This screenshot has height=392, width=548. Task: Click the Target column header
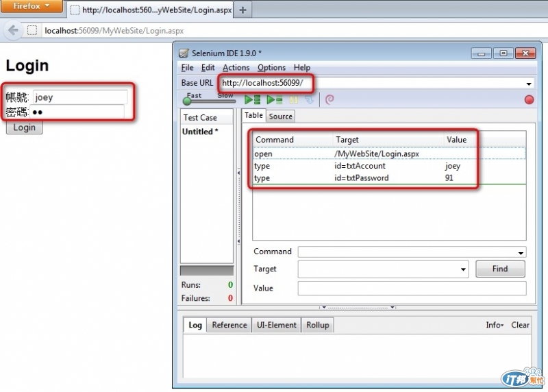[x=388, y=140]
